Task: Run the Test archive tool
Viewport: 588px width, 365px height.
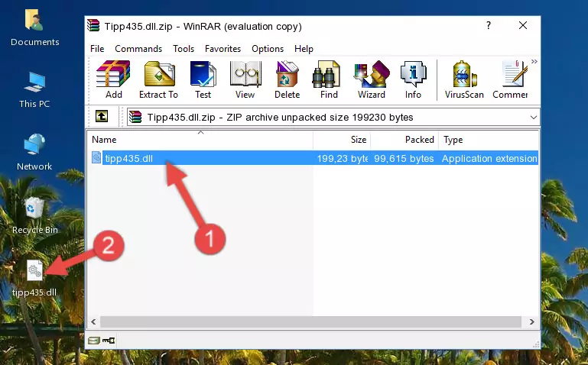Action: tap(203, 79)
